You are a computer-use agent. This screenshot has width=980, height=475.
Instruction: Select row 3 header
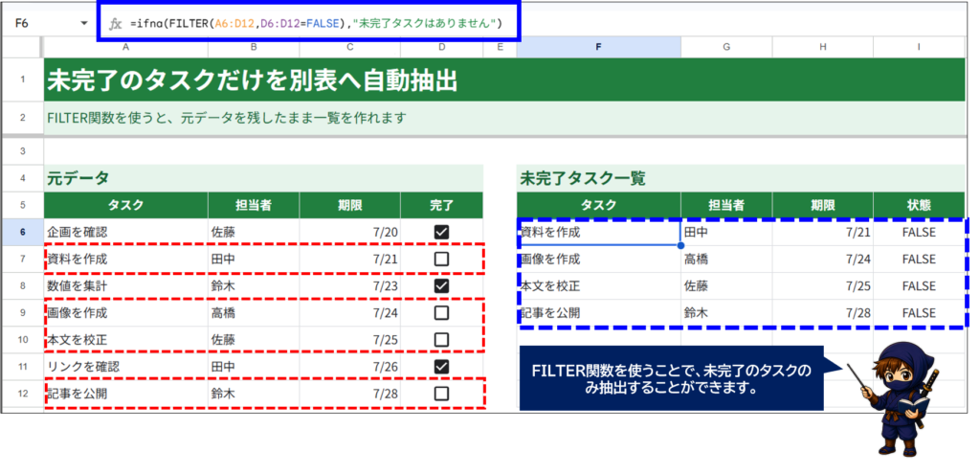[x=23, y=151]
